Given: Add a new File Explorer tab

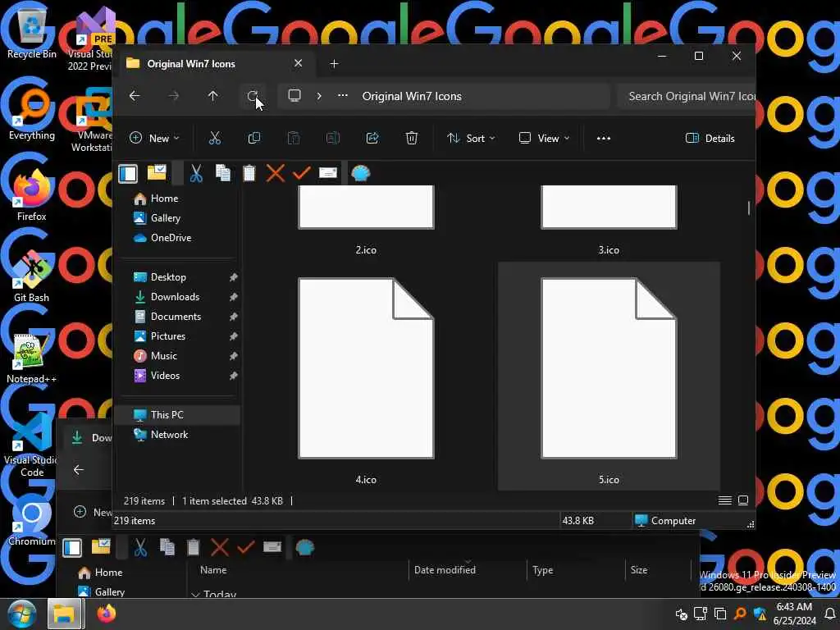Looking at the screenshot, I should coord(334,64).
